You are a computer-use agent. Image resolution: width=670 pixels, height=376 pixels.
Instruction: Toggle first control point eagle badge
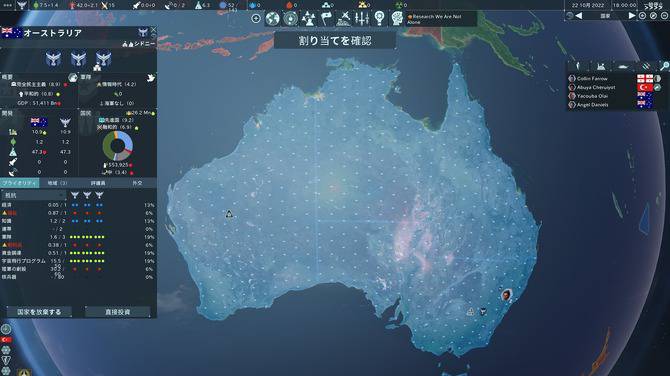coord(53,59)
